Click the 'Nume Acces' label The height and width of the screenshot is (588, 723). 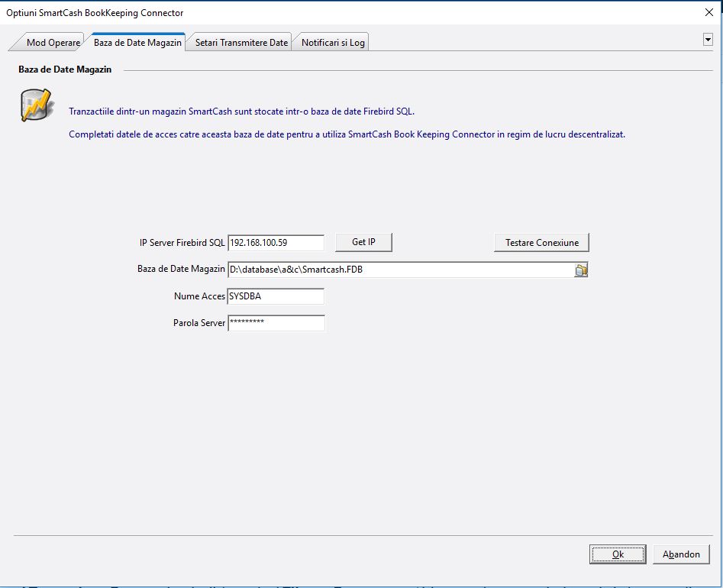pos(199,296)
